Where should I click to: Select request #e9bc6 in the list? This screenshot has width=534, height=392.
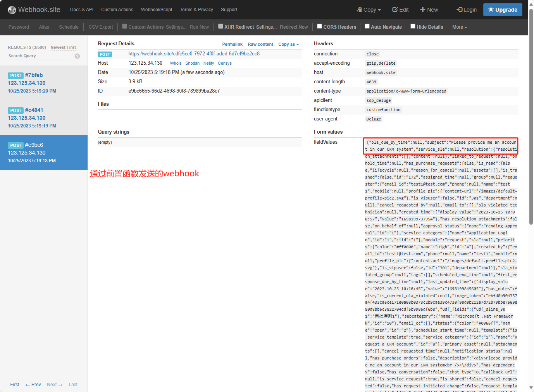tap(44, 153)
